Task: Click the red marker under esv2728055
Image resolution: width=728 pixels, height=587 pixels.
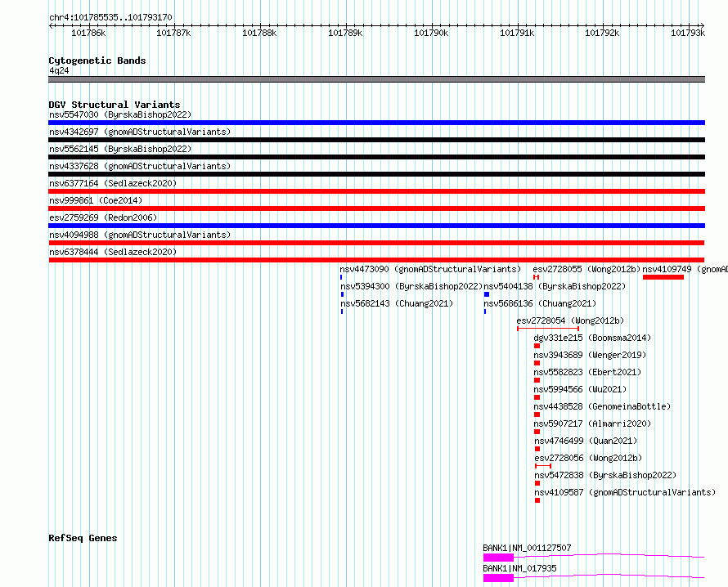Action: coord(537,277)
